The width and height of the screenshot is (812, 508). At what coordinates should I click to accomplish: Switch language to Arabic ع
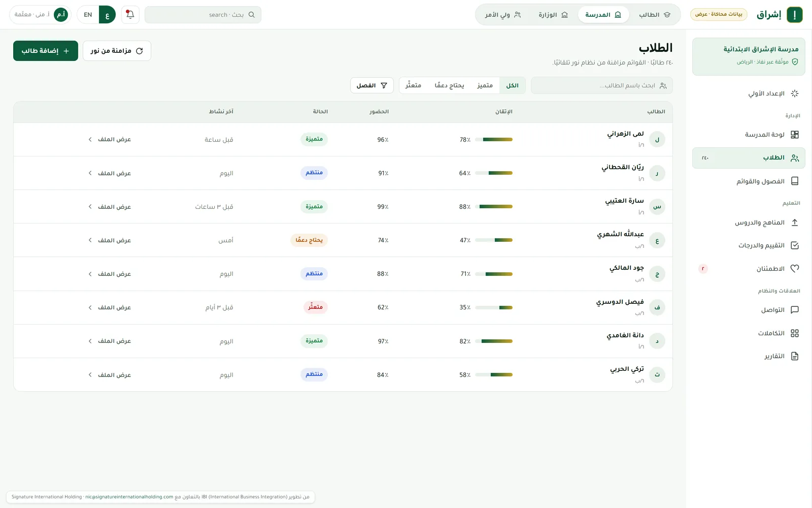pyautogui.click(x=107, y=15)
